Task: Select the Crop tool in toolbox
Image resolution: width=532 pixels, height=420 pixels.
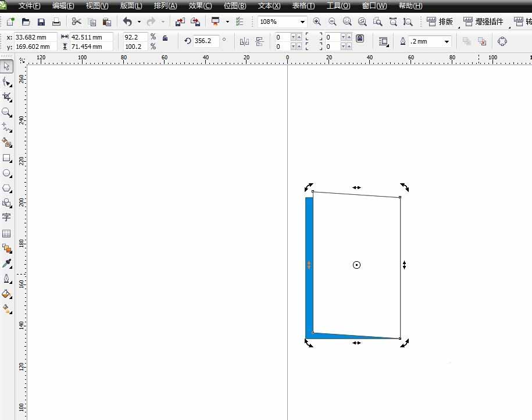Action: click(6, 97)
